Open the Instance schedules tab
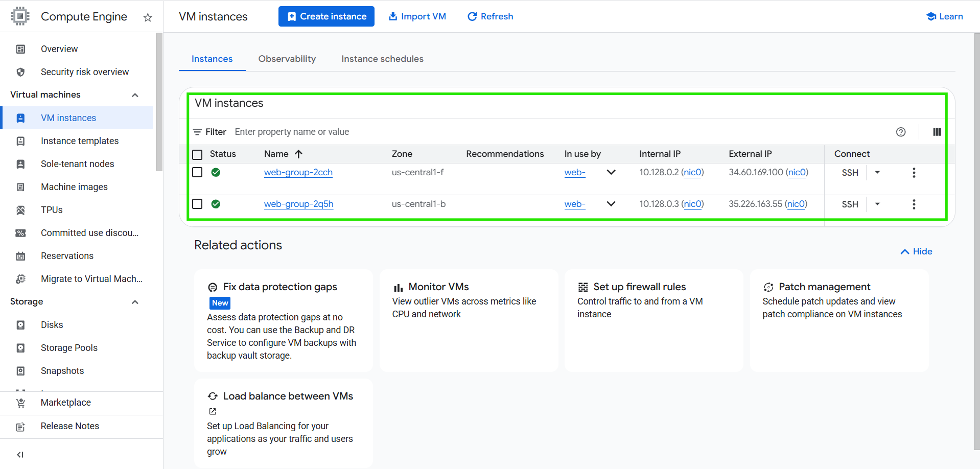 (x=382, y=59)
